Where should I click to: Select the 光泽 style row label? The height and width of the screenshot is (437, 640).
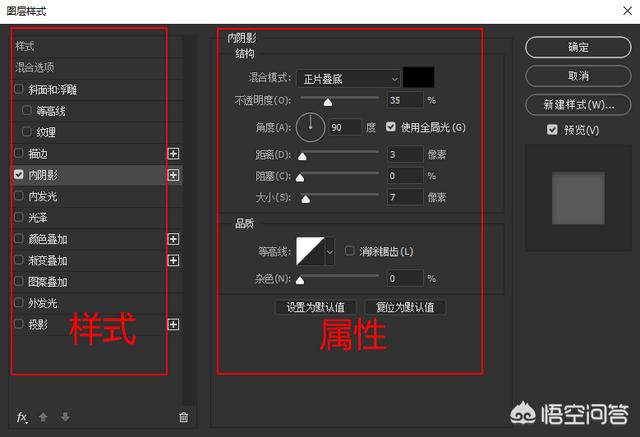[x=38, y=218]
